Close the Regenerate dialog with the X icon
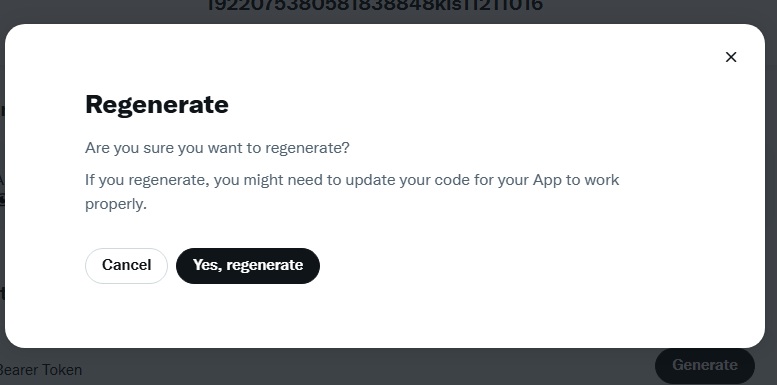This screenshot has width=777, height=385. (731, 57)
